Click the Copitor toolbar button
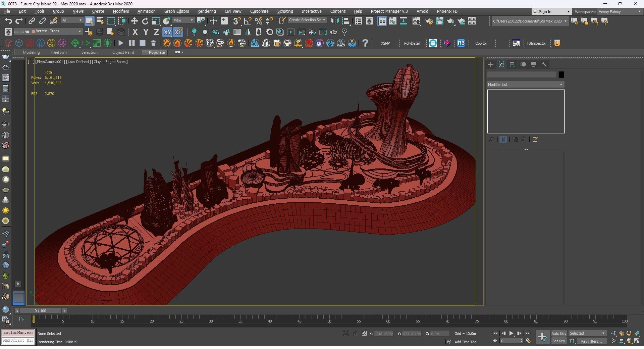Screen dimensions: 644x349 point(481,43)
